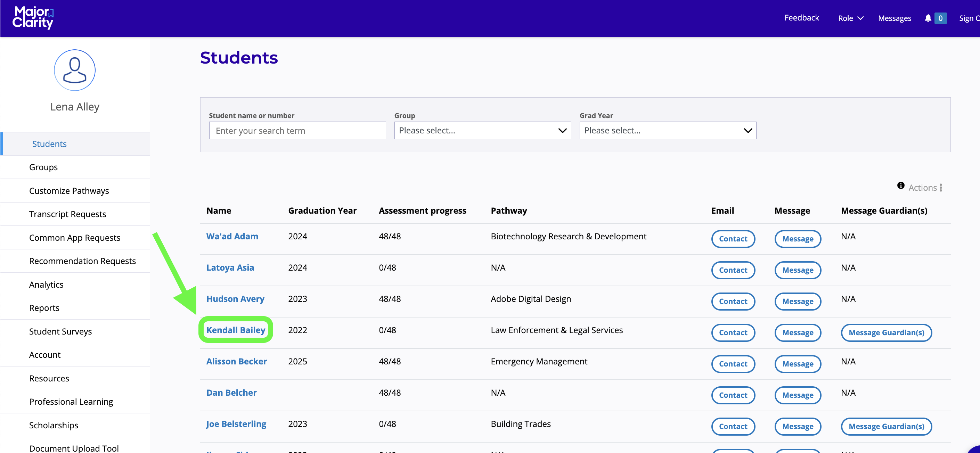Viewport: 980px width, 453px height.
Task: Open Kendall Bailey's student profile
Action: 236,330
